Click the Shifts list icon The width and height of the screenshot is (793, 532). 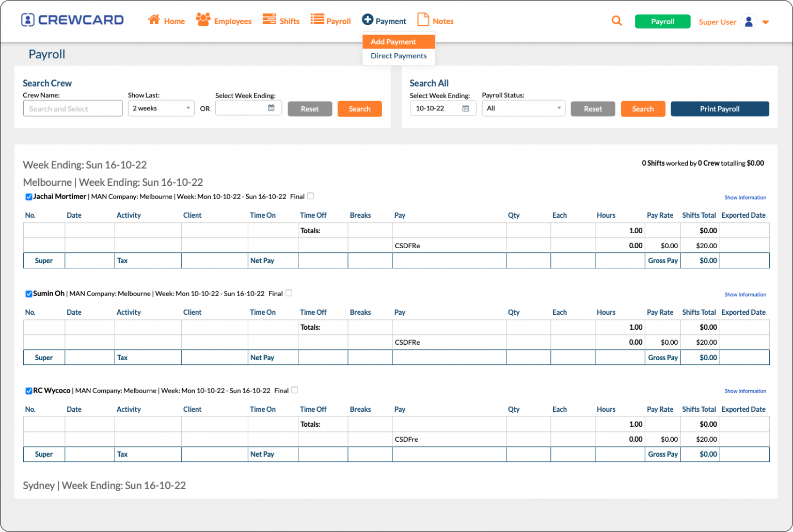[269, 19]
